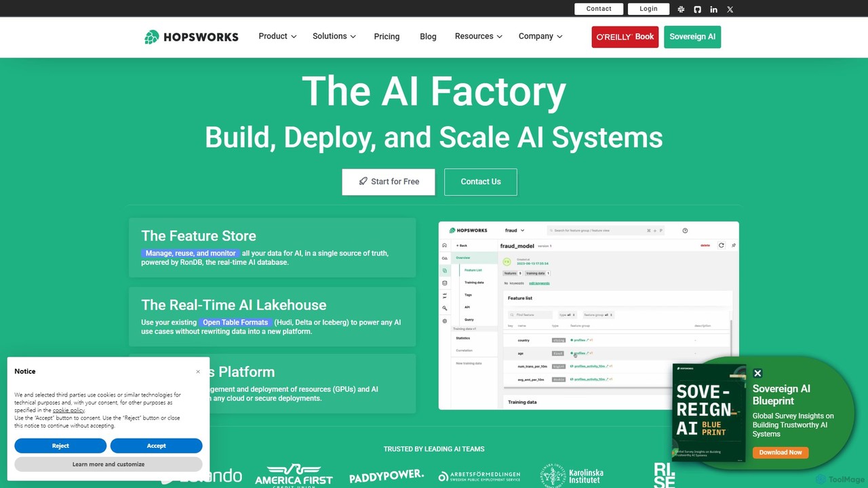The width and height of the screenshot is (868, 488).
Task: Click the database icon in preview sidebar
Action: tap(445, 283)
